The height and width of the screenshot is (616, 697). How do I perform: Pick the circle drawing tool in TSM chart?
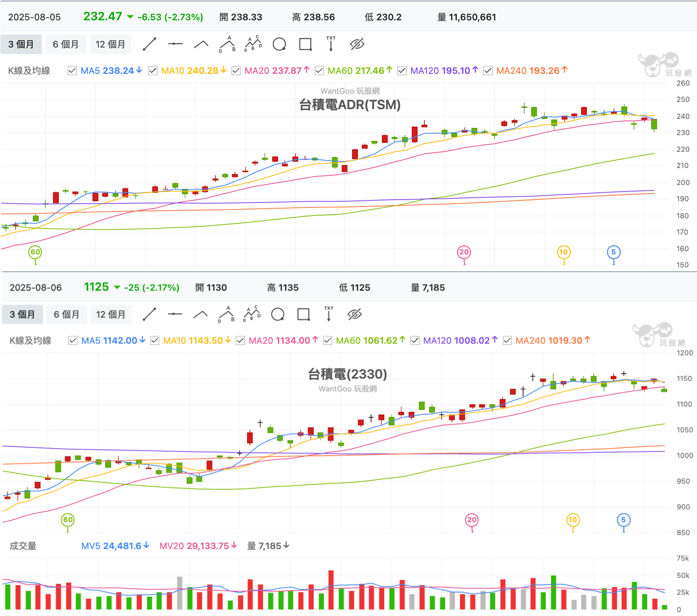(279, 44)
